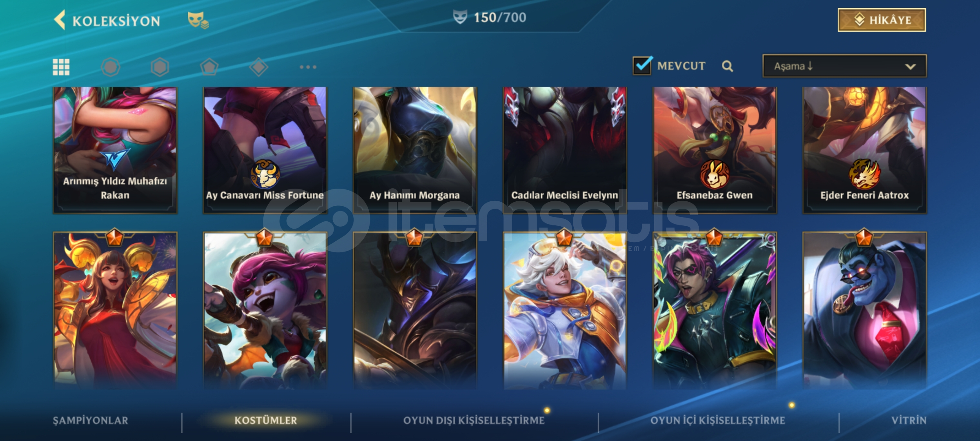
Task: Uncheck the Mevcut checkbox
Action: 642,66
